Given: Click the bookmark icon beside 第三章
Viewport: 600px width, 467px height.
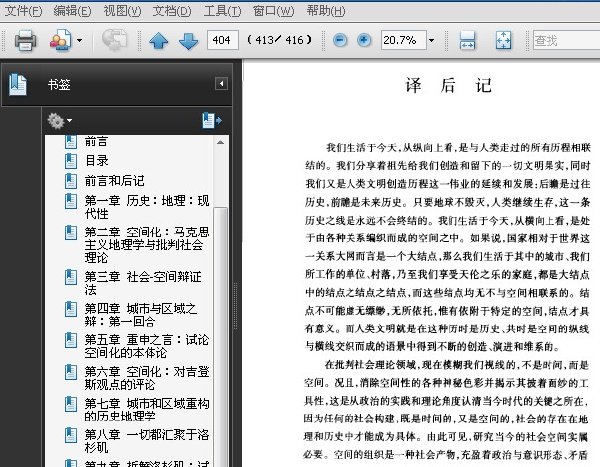Looking at the screenshot, I should tap(71, 277).
